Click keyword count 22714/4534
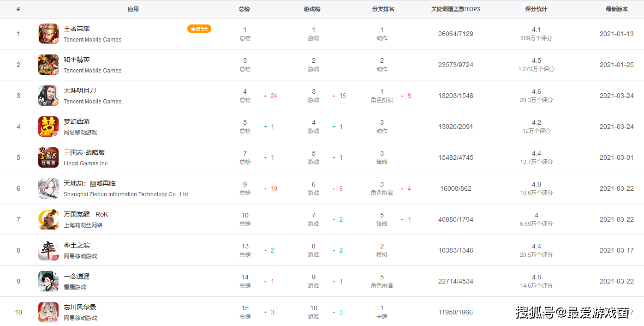The height and width of the screenshot is (326, 644). (x=456, y=281)
